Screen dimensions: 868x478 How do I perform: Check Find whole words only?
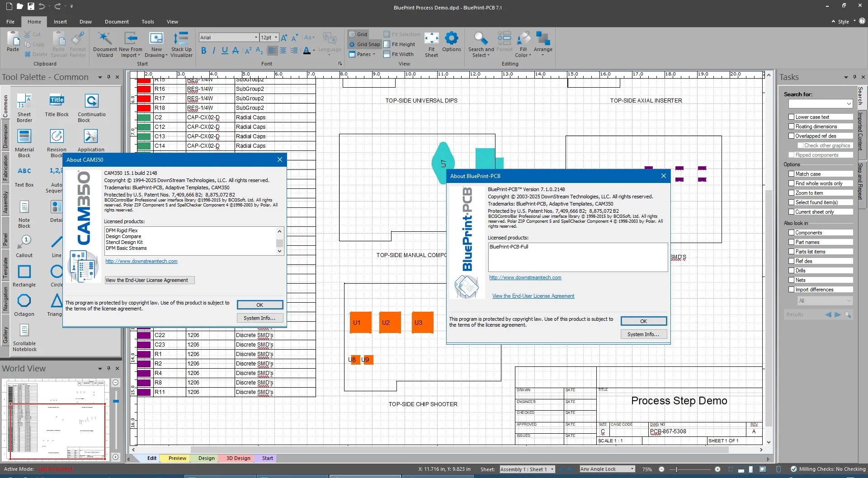click(791, 183)
